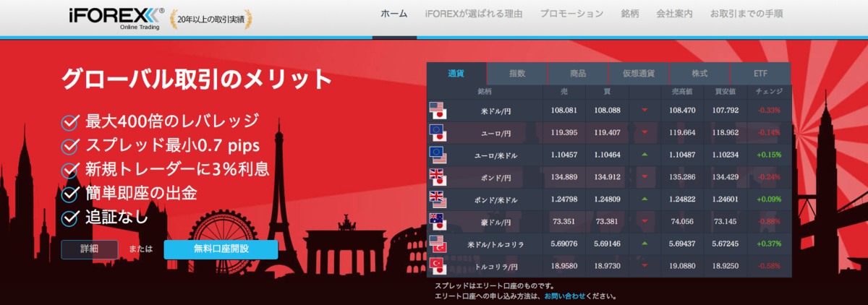Image resolution: width=868 pixels, height=305 pixels.
Task: Click the buy price 108.088
Action: coord(608,111)
